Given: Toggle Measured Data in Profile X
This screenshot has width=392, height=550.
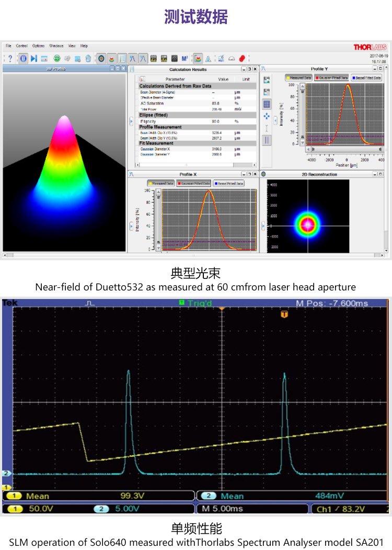Looking at the screenshot, I should click(x=161, y=184).
